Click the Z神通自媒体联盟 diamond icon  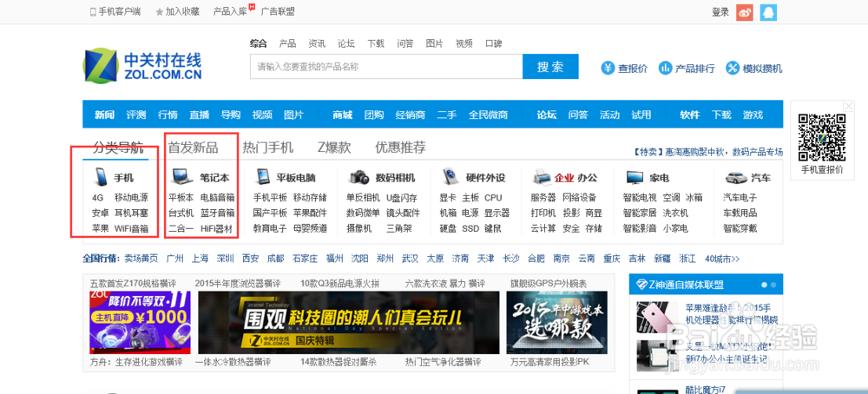tap(641, 285)
